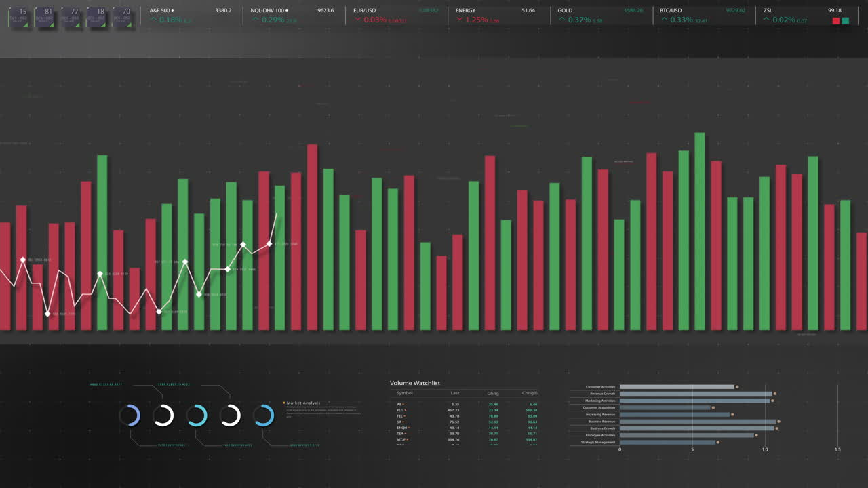
Task: Expand the PLG symbol entry in watchlist
Action: [x=401, y=410]
